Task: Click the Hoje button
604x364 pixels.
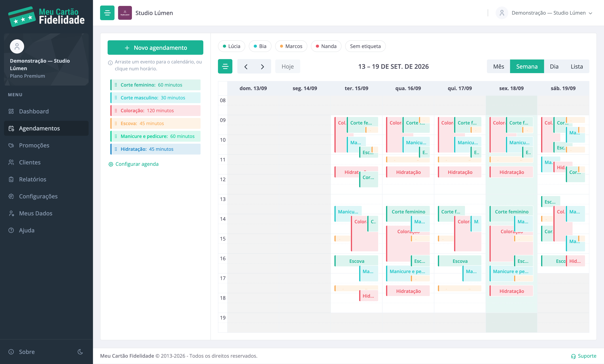Action: (288, 66)
